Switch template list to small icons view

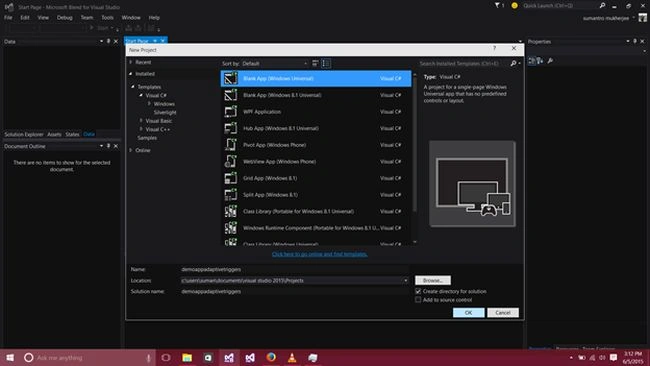315,63
